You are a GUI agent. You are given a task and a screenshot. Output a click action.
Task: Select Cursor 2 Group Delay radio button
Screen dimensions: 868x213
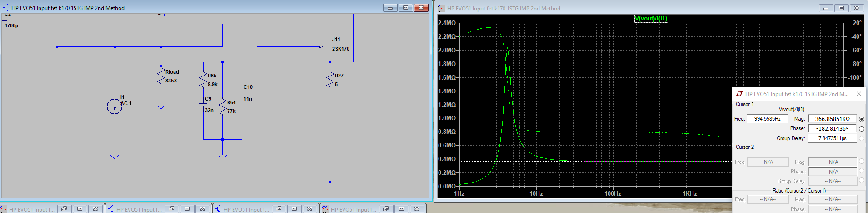click(862, 181)
